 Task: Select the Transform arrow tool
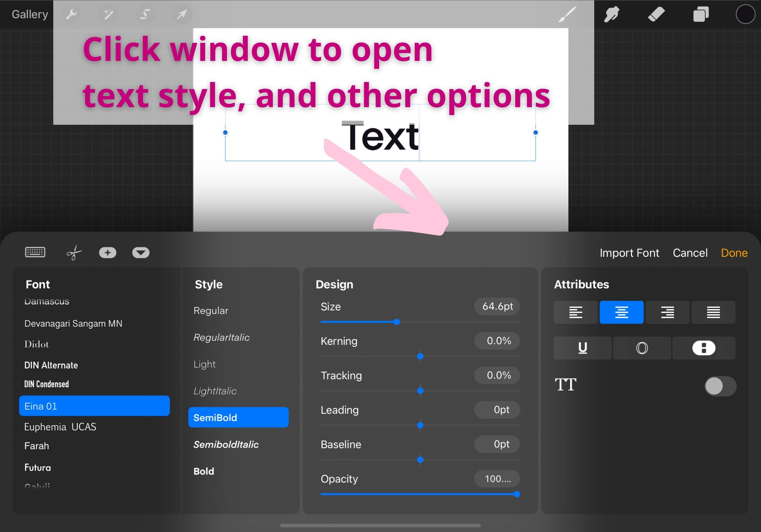182,14
